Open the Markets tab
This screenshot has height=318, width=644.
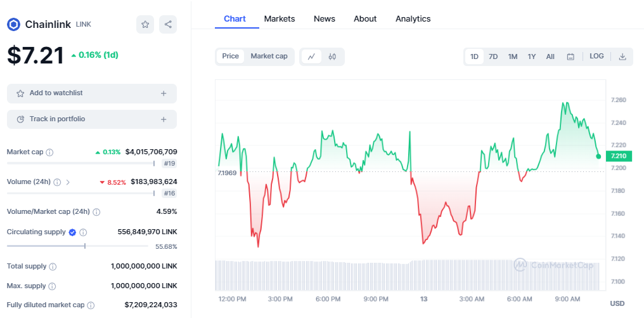click(x=280, y=19)
